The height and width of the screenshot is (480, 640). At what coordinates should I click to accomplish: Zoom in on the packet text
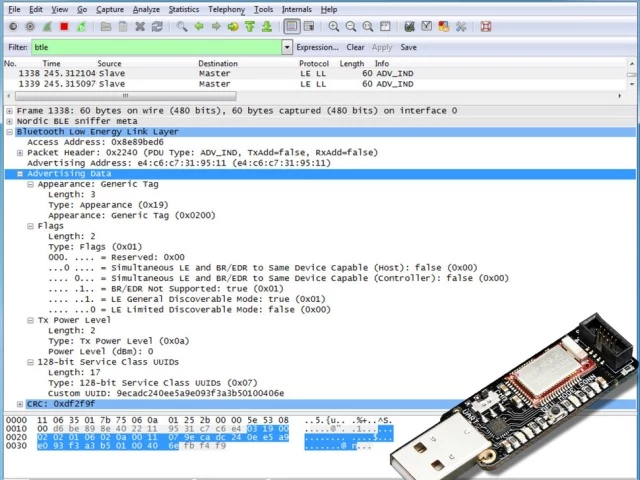coord(334,26)
